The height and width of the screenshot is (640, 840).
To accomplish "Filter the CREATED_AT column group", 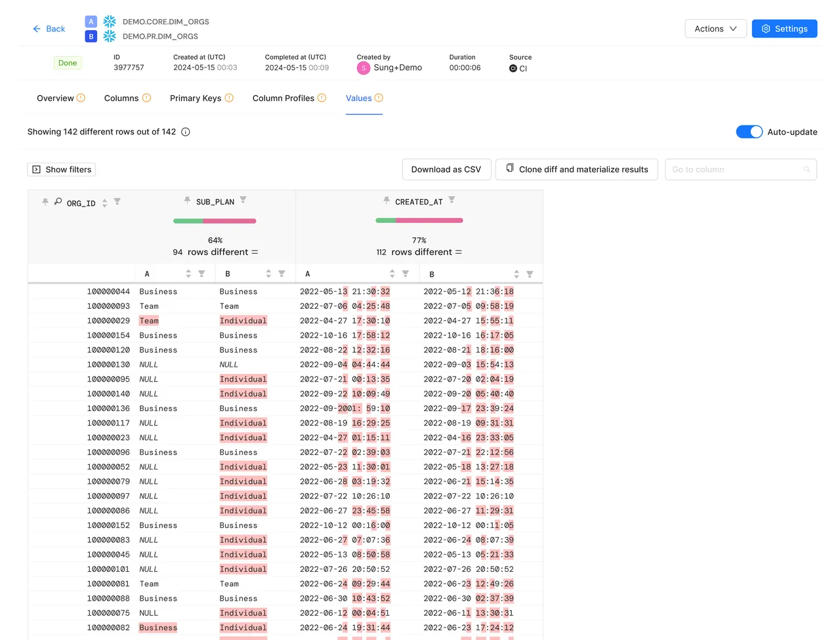I will pyautogui.click(x=451, y=200).
